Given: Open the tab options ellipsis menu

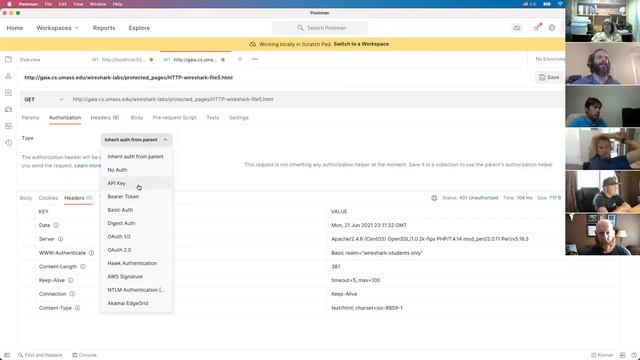Looking at the screenshot, I should 255,59.
